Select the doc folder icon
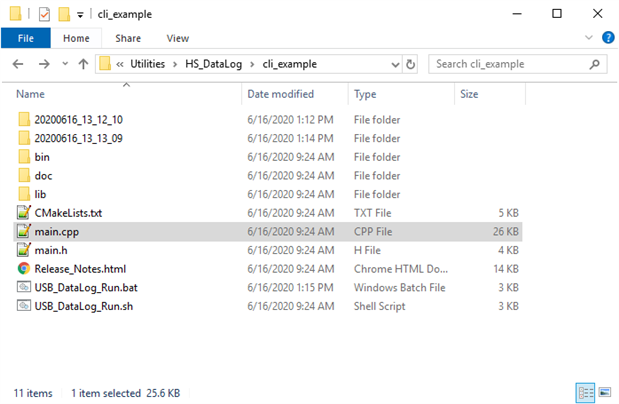Image resolution: width=619 pixels, height=404 pixels. tap(24, 175)
